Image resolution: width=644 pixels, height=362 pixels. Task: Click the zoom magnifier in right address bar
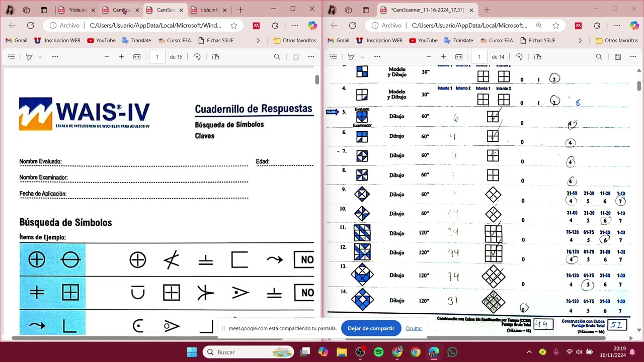(539, 25)
